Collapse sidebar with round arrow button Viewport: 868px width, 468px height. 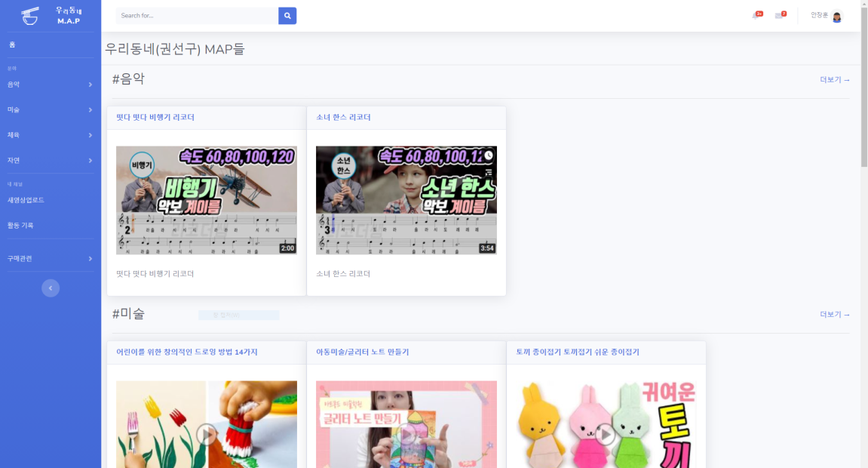coord(51,288)
